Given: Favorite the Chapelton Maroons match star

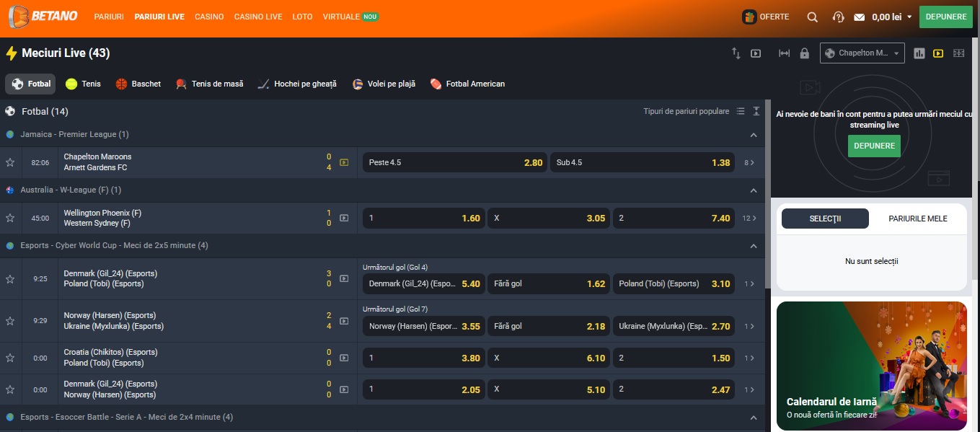Looking at the screenshot, I should [x=10, y=162].
